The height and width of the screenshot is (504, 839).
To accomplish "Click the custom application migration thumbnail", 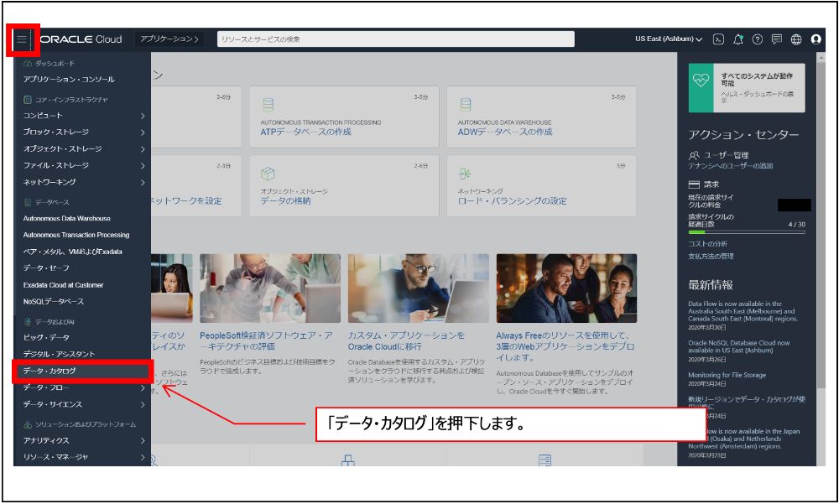I will [418, 288].
